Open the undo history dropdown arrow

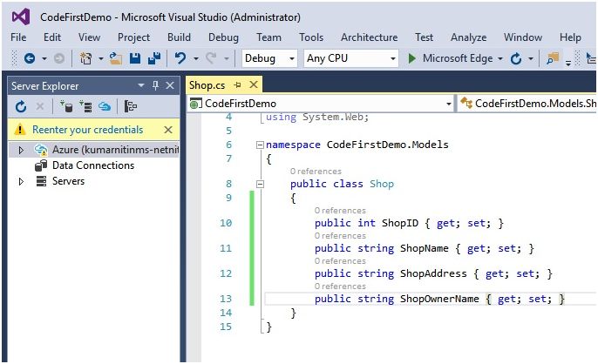pos(195,58)
